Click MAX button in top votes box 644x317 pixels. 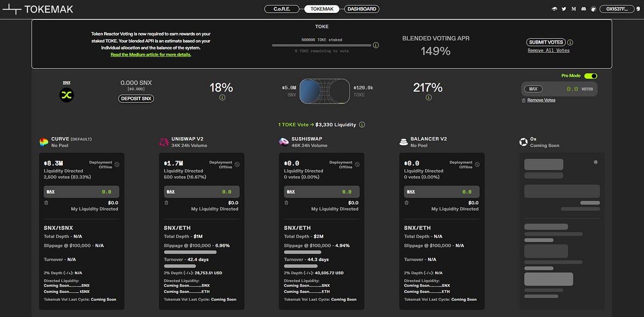[533, 89]
